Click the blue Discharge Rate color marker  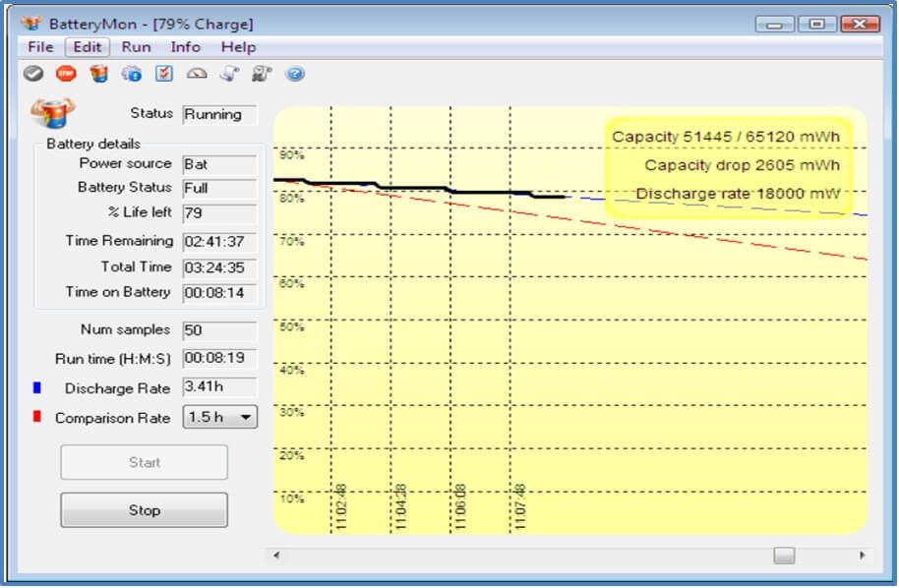(x=37, y=388)
